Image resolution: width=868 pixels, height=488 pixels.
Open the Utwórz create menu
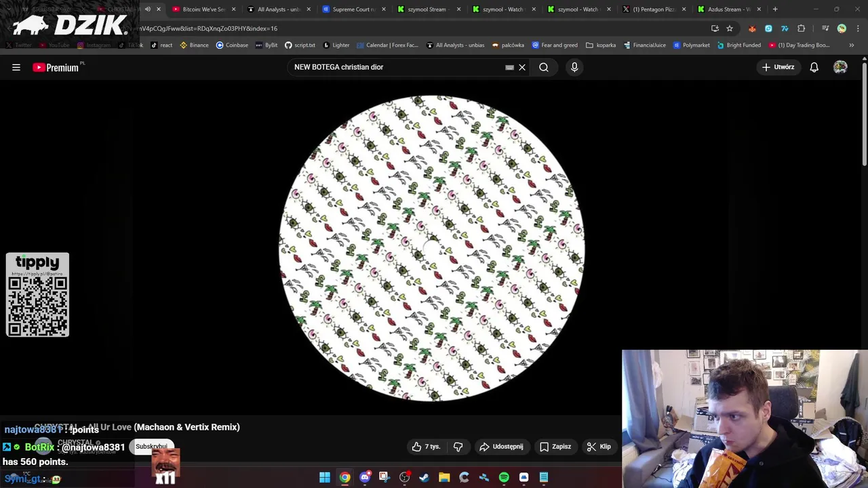(778, 67)
